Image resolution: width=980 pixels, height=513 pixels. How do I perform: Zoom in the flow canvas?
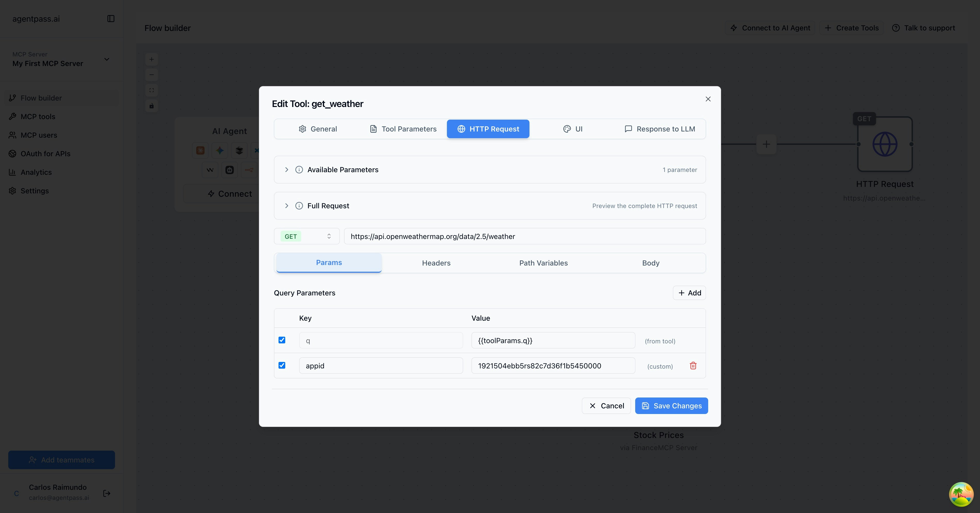pyautogui.click(x=151, y=59)
